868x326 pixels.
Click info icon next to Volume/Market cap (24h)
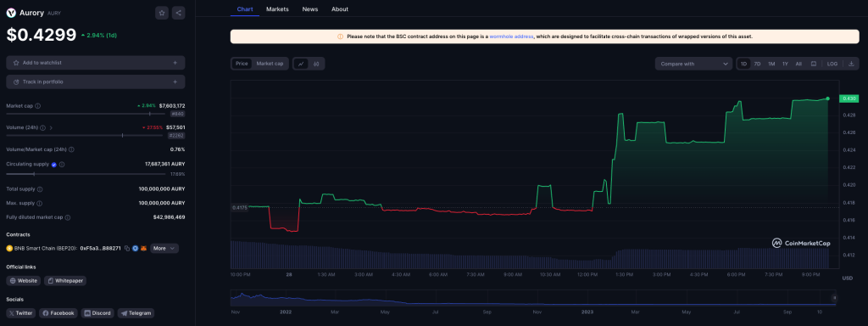pyautogui.click(x=71, y=149)
